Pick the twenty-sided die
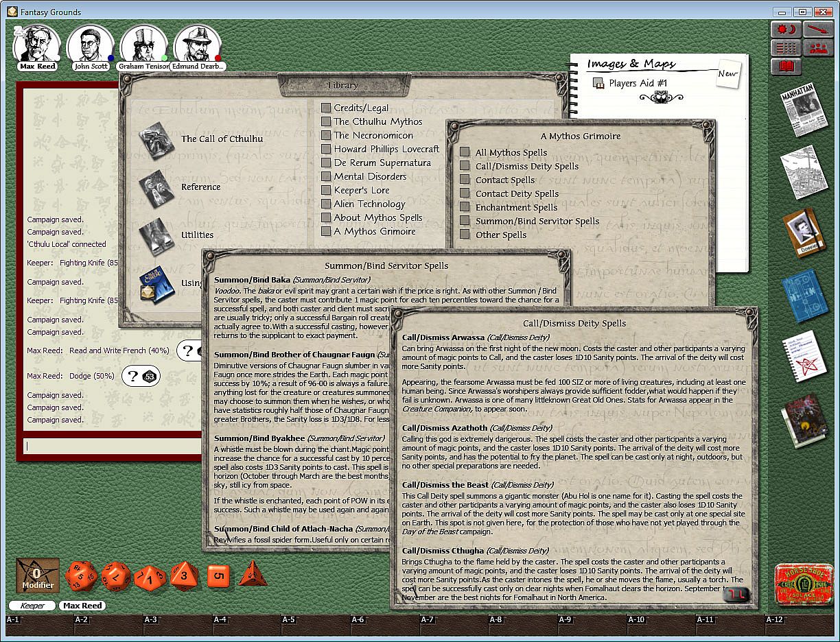This screenshot has width=840, height=642. (81, 575)
